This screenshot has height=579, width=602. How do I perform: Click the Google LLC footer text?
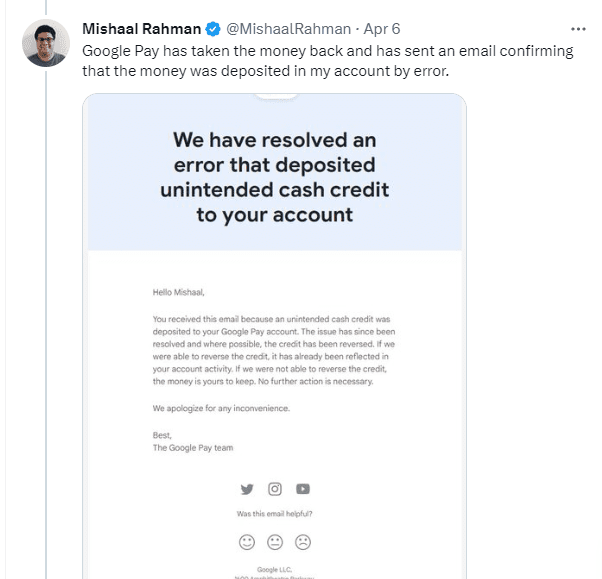click(x=275, y=566)
